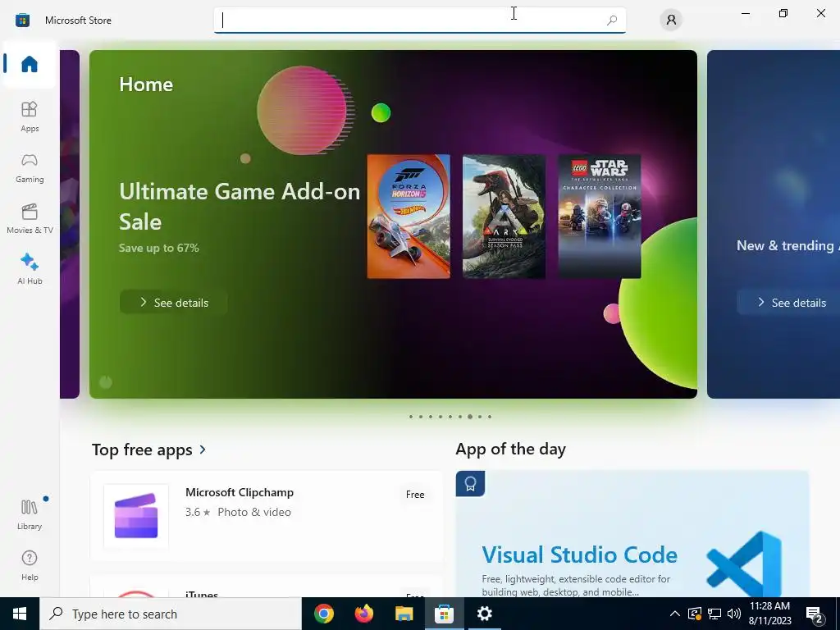Click the Microsoft Store logo icon

coord(22,21)
